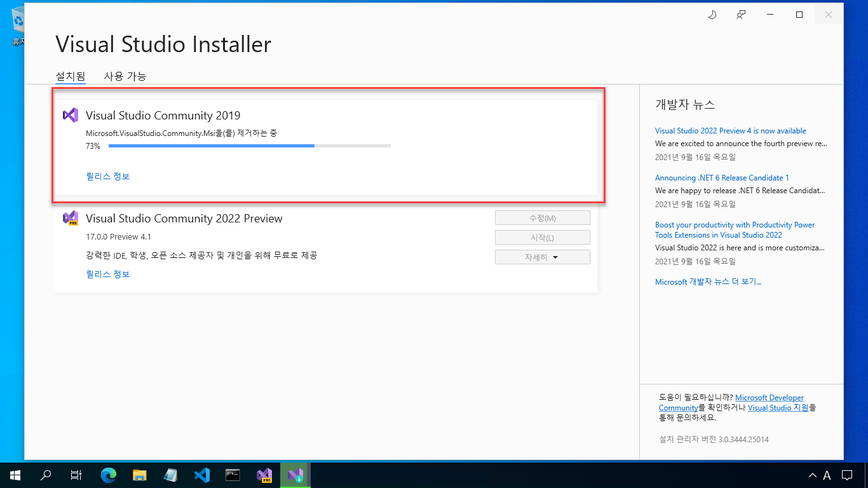Open Visual Studio Code from the taskbar
This screenshot has width=868, height=488.
pyautogui.click(x=202, y=475)
